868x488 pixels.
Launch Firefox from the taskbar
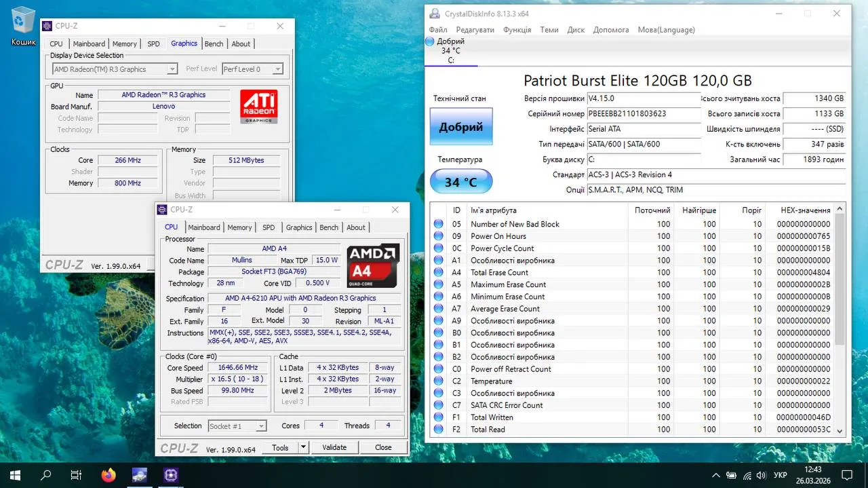108,475
